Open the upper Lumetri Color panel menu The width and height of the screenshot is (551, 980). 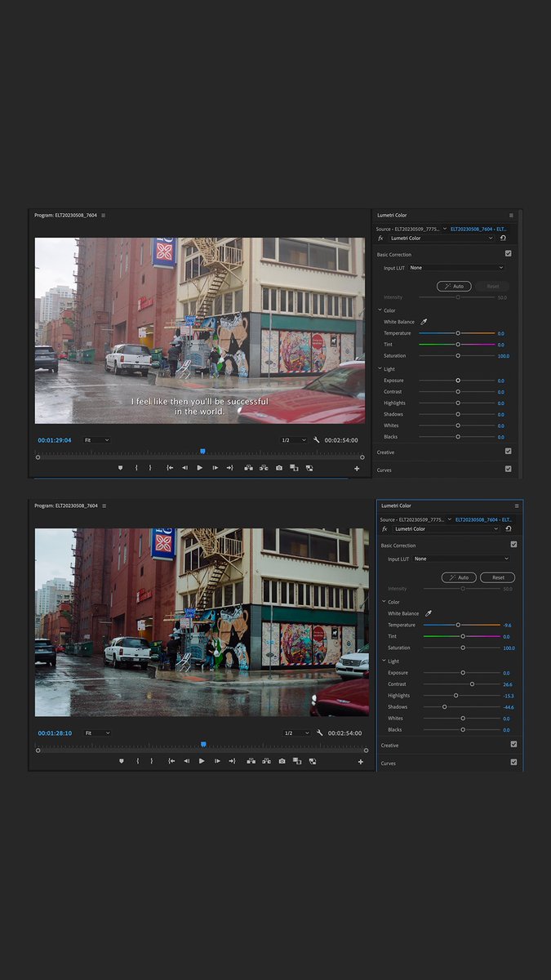pos(511,216)
